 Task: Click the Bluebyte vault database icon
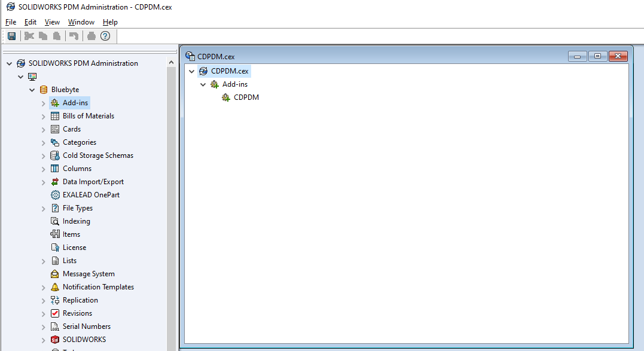[x=44, y=90]
